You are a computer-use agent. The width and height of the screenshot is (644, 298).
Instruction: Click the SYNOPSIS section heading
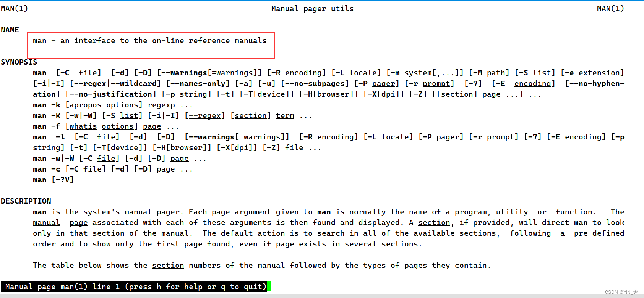[19, 62]
